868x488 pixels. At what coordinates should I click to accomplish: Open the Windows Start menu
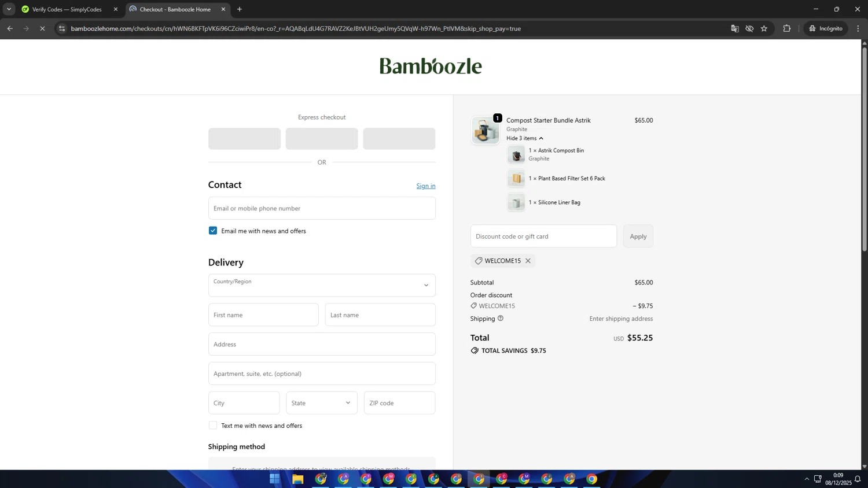tap(275, 479)
